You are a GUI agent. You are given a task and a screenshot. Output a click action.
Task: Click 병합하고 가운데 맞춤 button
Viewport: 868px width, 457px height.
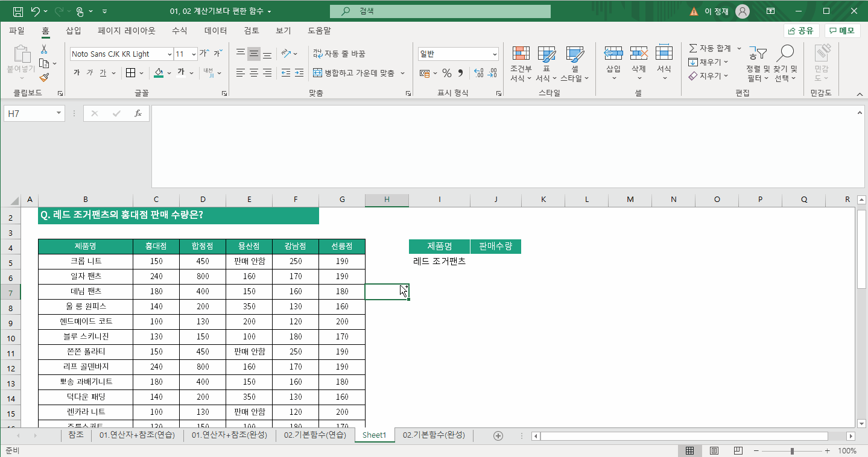coord(354,73)
